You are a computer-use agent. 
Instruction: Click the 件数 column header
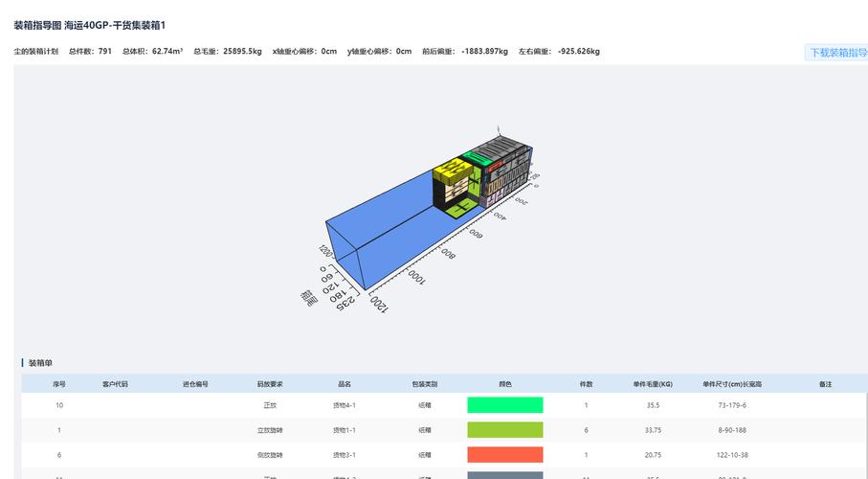pos(586,384)
